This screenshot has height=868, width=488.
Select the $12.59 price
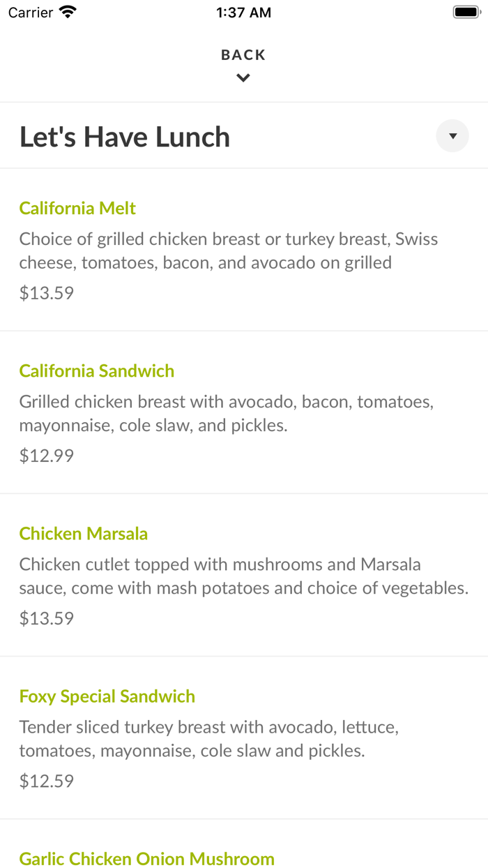(47, 780)
